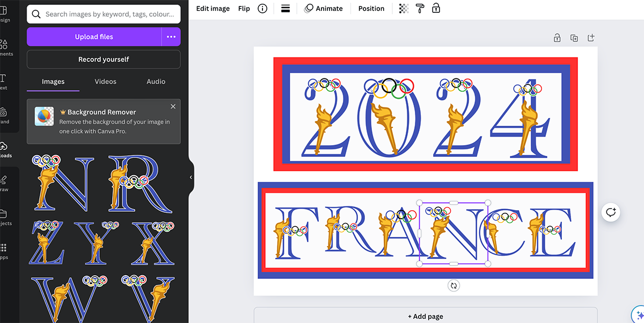Viewport: 644px width, 323px height.
Task: Click Record yourself
Action: [x=104, y=60]
